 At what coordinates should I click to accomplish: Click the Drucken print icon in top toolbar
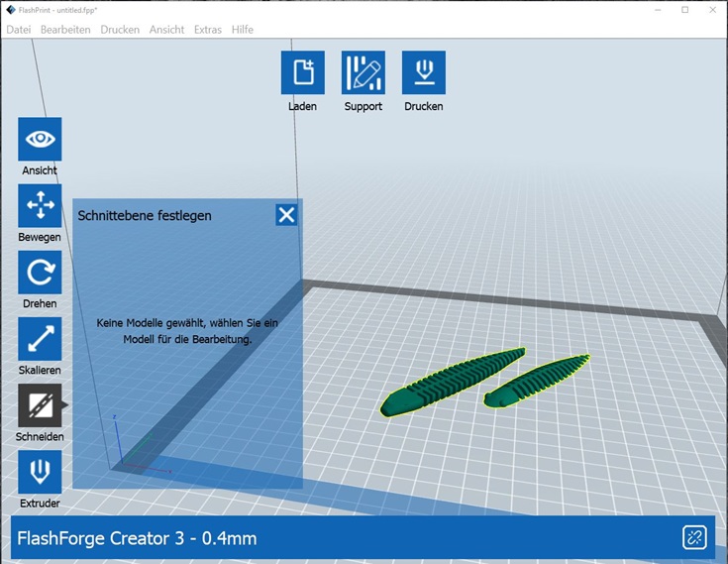pyautogui.click(x=424, y=72)
